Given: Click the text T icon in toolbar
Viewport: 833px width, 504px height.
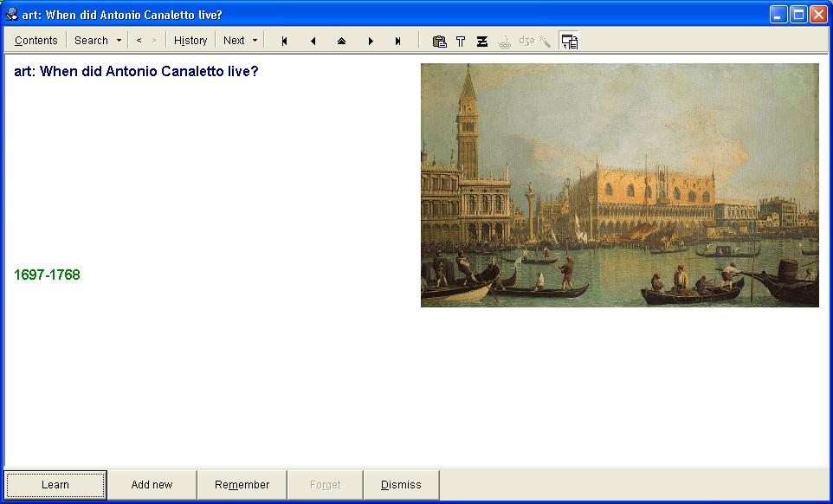Looking at the screenshot, I should (x=461, y=41).
